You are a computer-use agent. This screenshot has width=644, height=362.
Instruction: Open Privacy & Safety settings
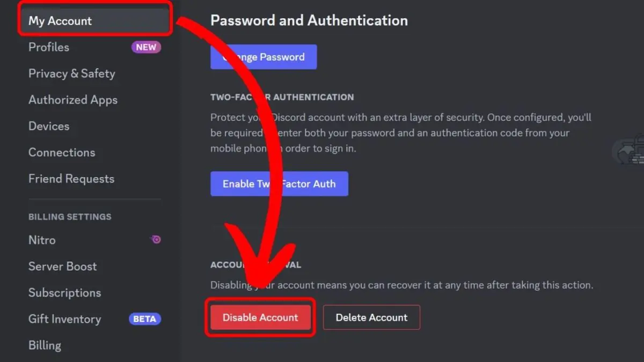point(71,73)
